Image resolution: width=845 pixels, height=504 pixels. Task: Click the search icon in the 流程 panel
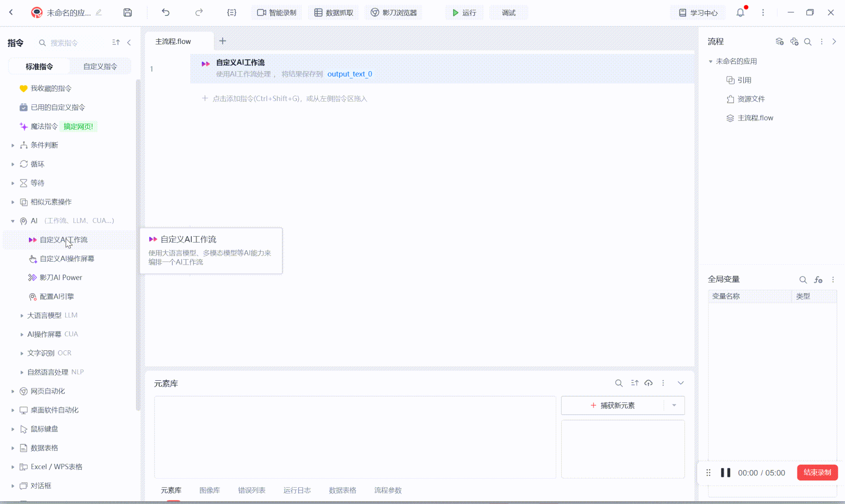tap(807, 42)
